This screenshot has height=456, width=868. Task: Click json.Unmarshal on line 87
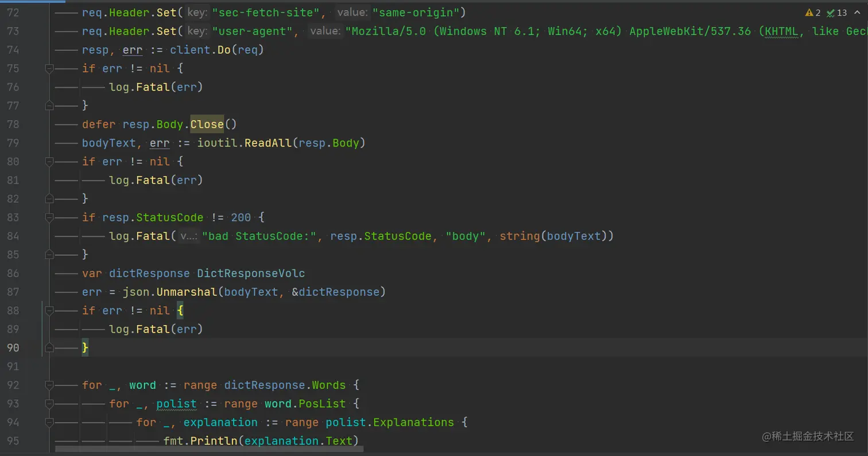[170, 292]
